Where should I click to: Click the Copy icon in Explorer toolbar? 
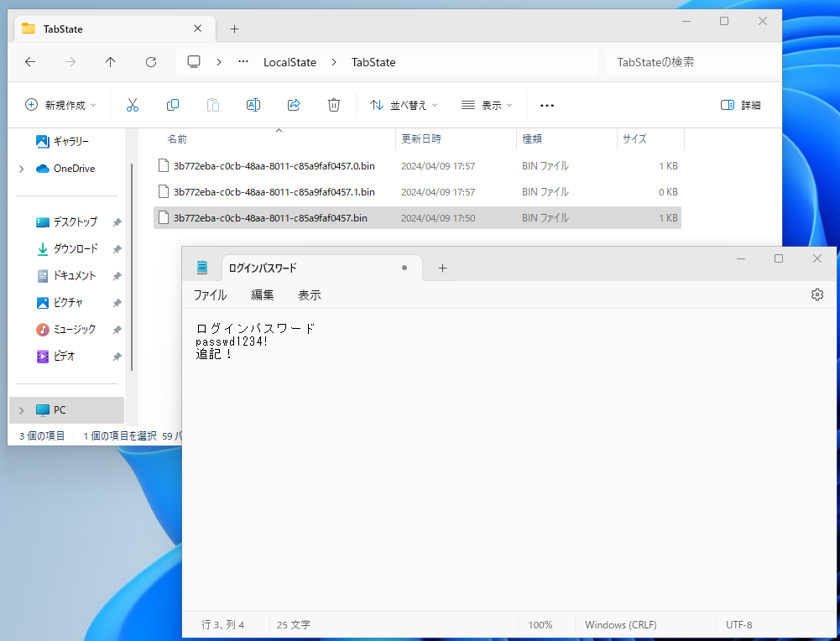tap(173, 105)
